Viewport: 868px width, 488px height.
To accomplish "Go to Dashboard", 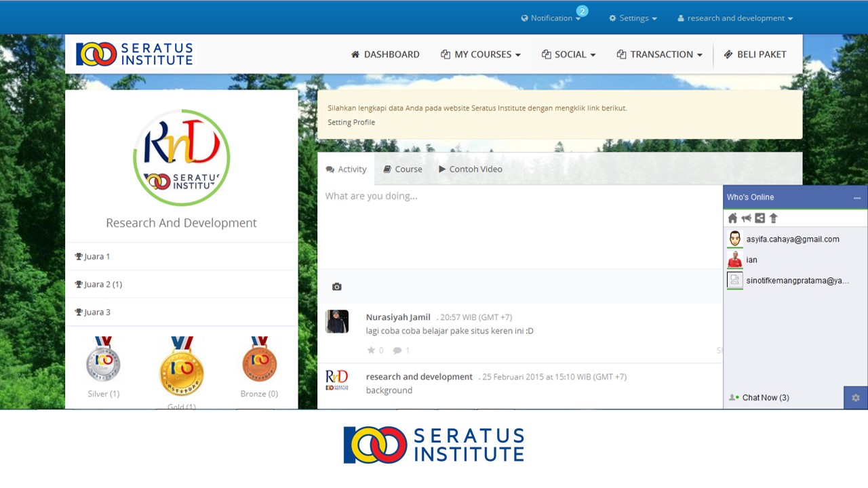I will point(385,54).
